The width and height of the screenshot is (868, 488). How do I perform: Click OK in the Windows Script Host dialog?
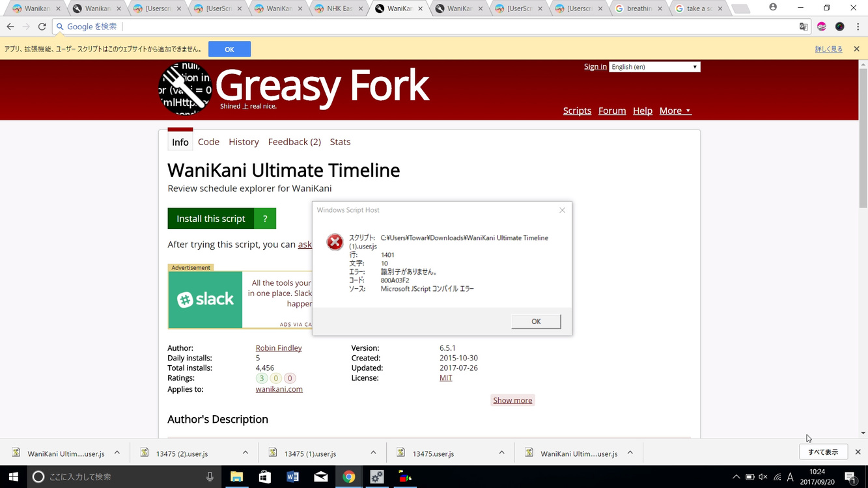pyautogui.click(x=536, y=321)
